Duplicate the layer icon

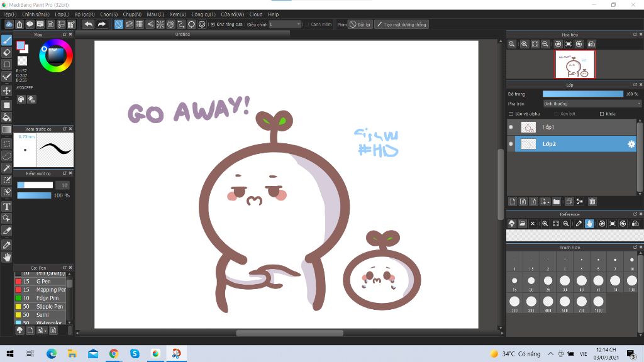(569, 202)
